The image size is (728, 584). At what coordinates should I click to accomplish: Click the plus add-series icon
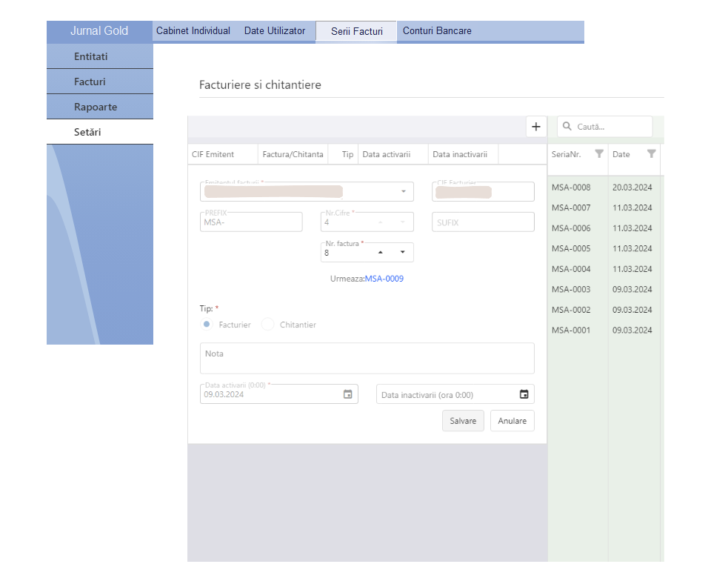535,127
